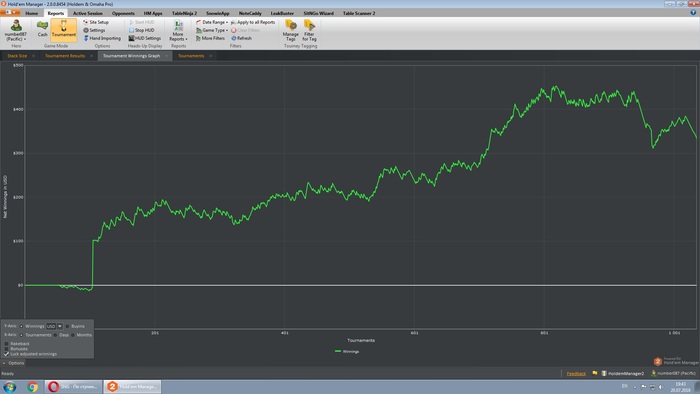Close the Tournament Winnings Graph tab
Screen dimensions: 700x394
(167, 56)
